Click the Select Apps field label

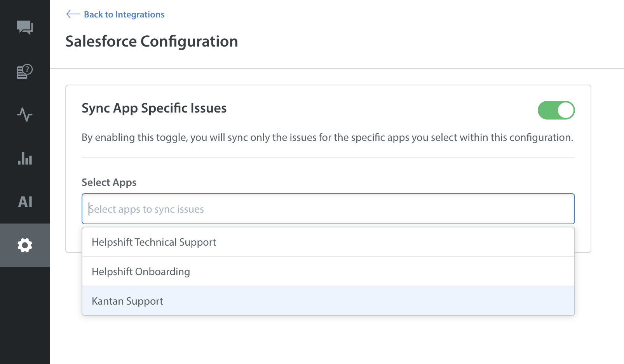click(109, 182)
